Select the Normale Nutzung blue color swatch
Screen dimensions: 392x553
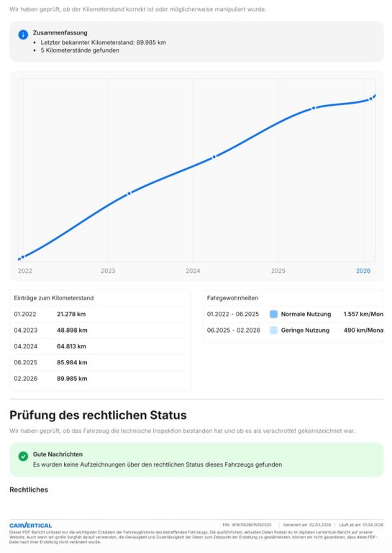[273, 314]
